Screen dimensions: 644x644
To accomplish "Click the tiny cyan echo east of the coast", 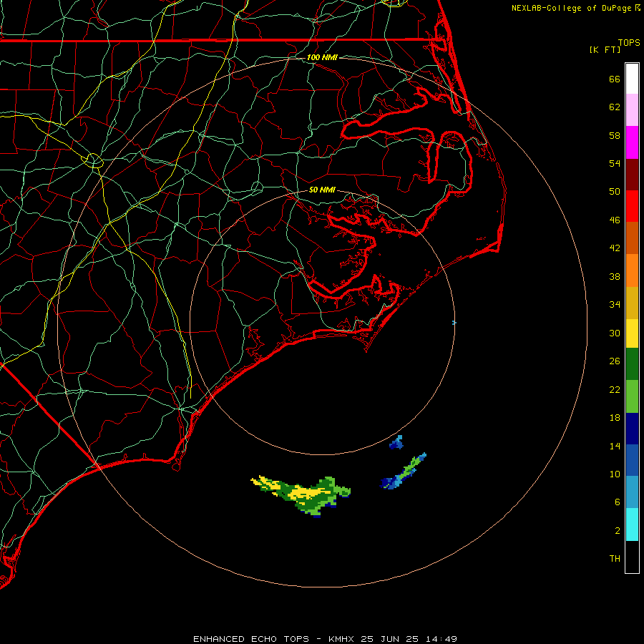I will click(454, 323).
